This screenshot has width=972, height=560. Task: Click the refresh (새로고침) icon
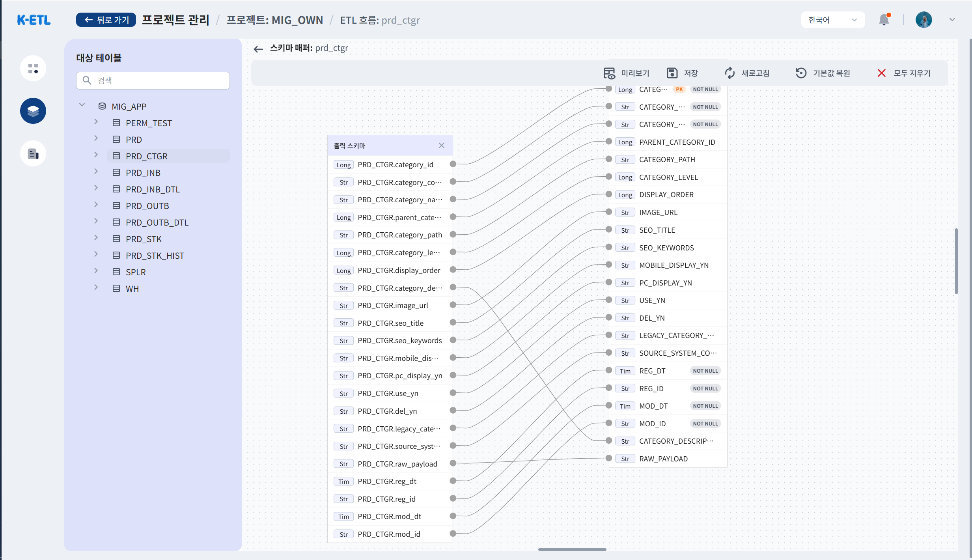729,73
